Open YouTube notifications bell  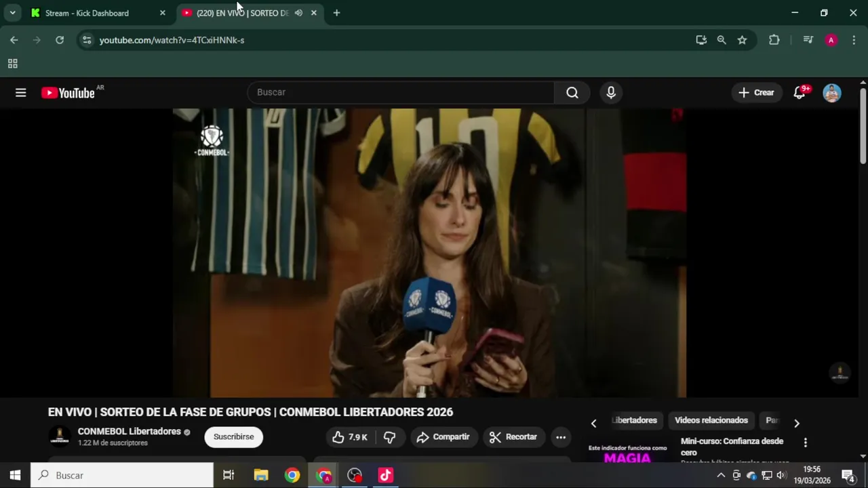point(800,93)
